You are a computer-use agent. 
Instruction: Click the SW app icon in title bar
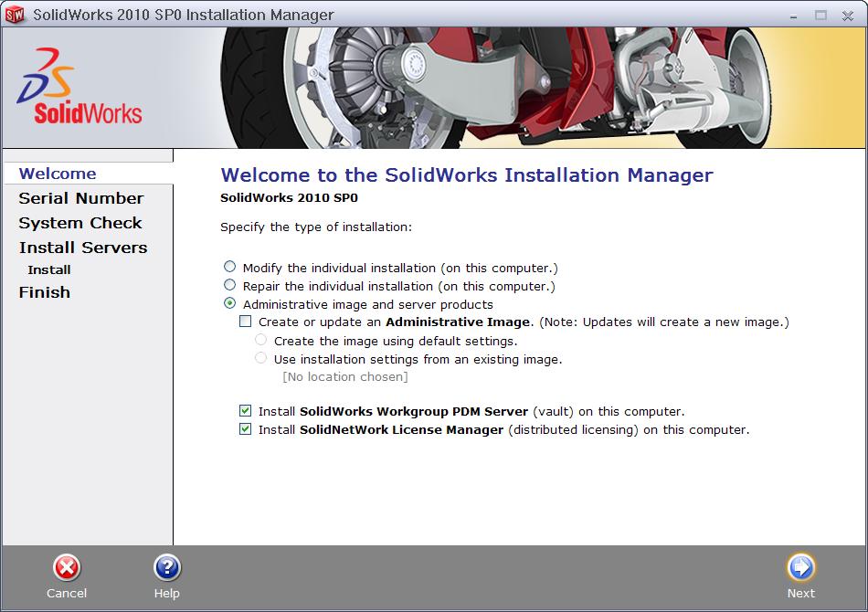15,15
